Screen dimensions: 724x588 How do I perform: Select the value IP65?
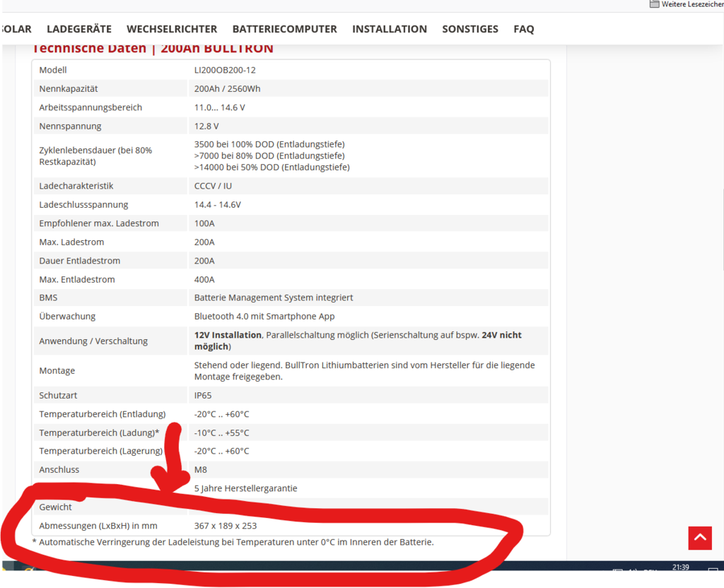203,396
